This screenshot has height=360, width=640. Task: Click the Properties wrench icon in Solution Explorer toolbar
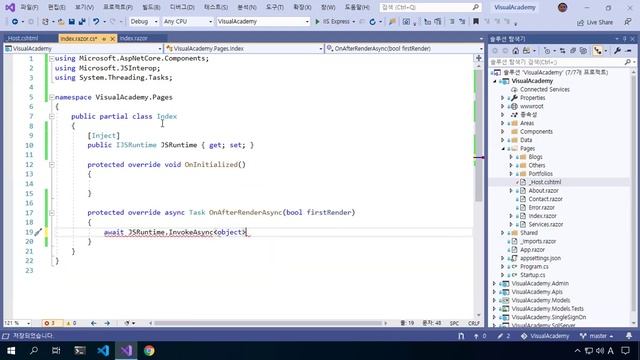coord(618,51)
